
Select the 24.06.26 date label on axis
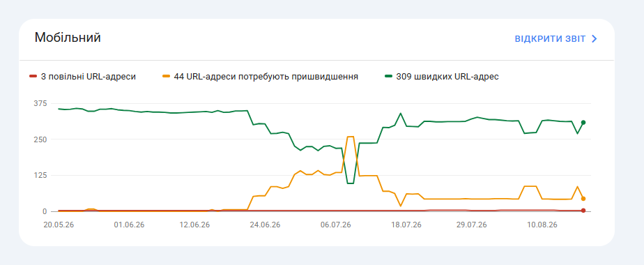(266, 225)
